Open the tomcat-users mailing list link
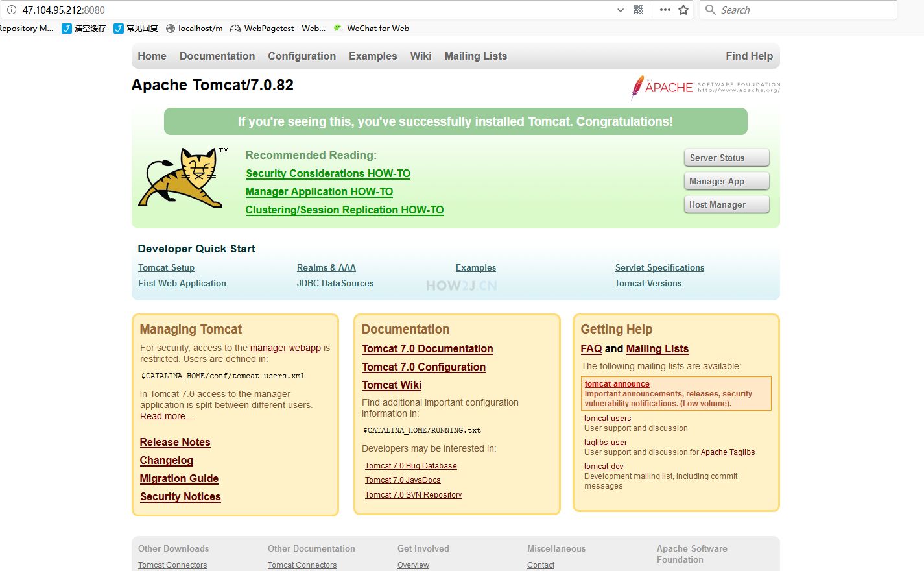Screen dimensions: 924x571 click(x=608, y=419)
